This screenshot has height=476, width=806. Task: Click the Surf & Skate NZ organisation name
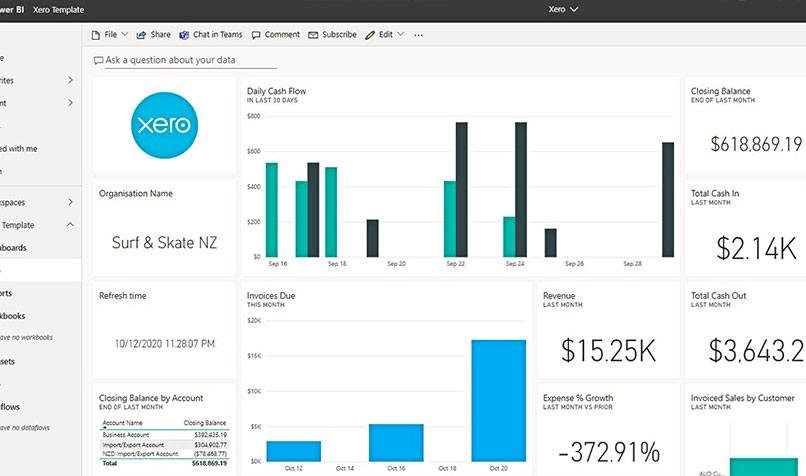click(164, 243)
